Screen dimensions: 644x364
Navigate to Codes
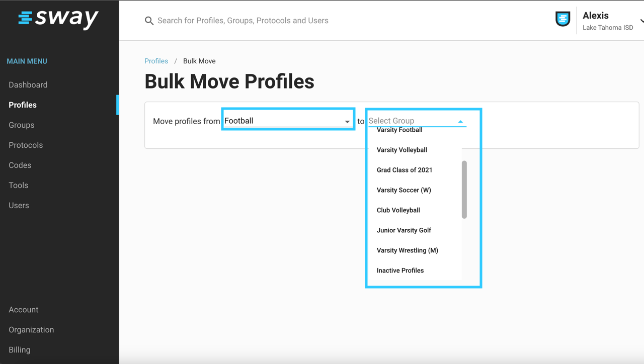[x=20, y=165]
